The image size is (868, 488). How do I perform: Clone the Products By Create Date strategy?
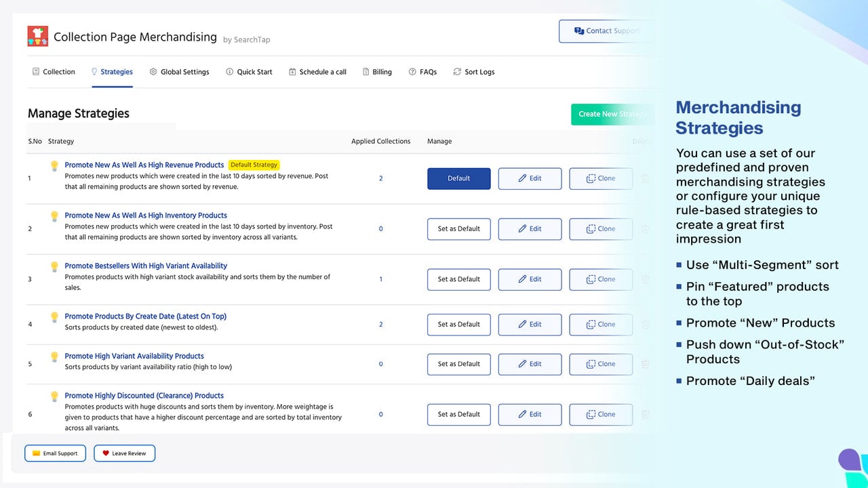[x=601, y=324]
